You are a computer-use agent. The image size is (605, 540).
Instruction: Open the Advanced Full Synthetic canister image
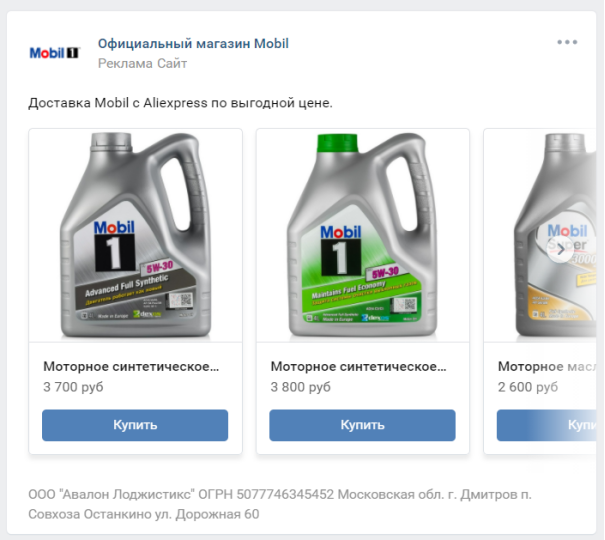[135, 236]
